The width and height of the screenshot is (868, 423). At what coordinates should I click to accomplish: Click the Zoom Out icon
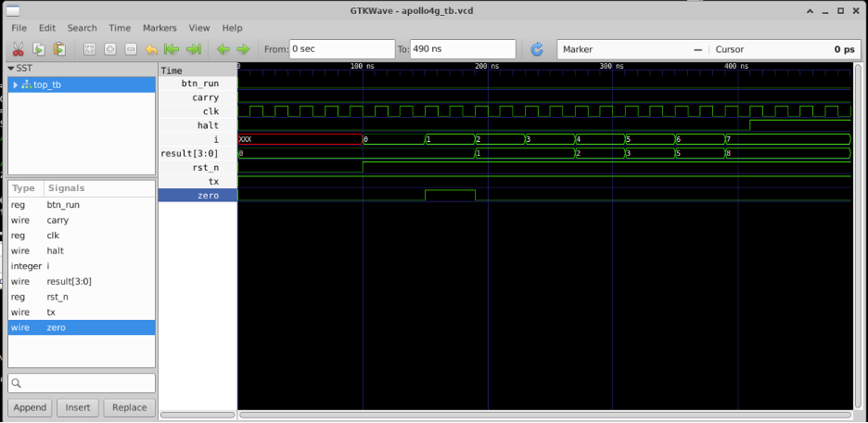(x=130, y=49)
